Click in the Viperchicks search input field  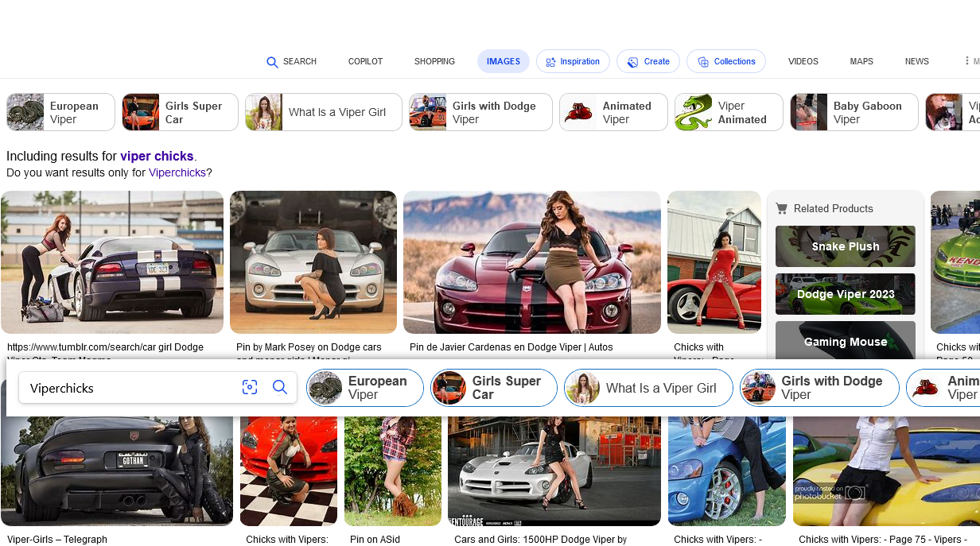pos(127,388)
